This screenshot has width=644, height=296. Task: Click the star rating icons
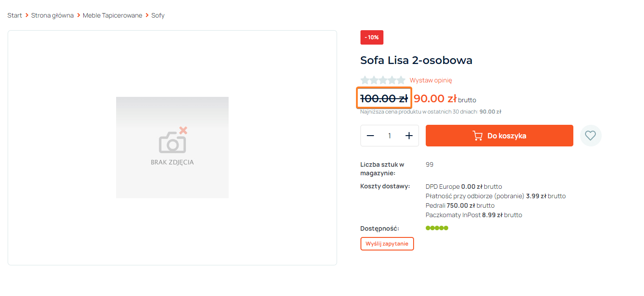[x=383, y=80]
